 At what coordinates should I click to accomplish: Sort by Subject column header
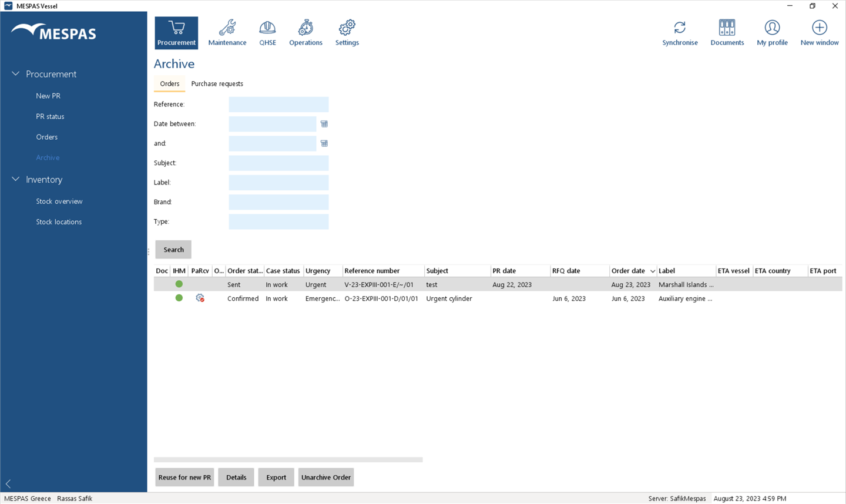coord(457,271)
